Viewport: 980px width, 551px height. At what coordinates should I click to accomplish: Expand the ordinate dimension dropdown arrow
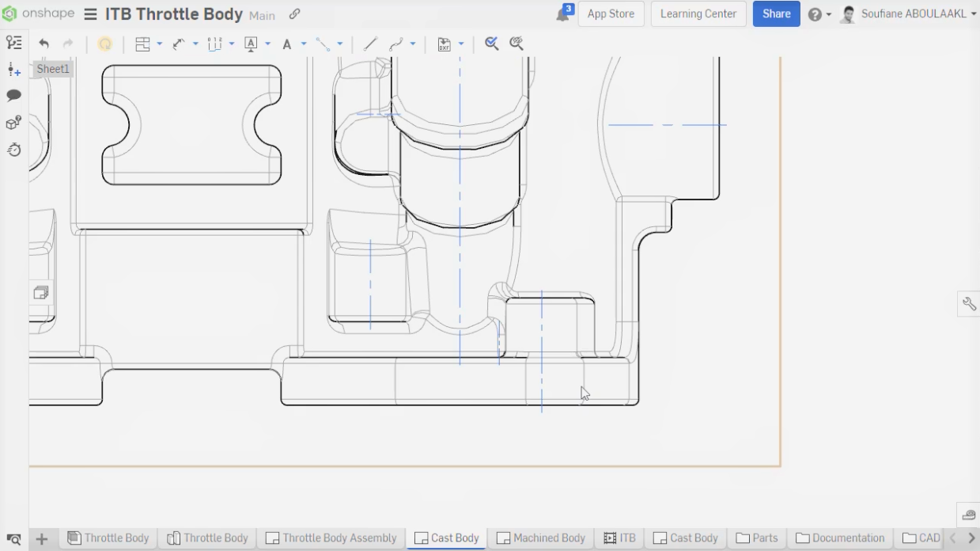pos(231,44)
